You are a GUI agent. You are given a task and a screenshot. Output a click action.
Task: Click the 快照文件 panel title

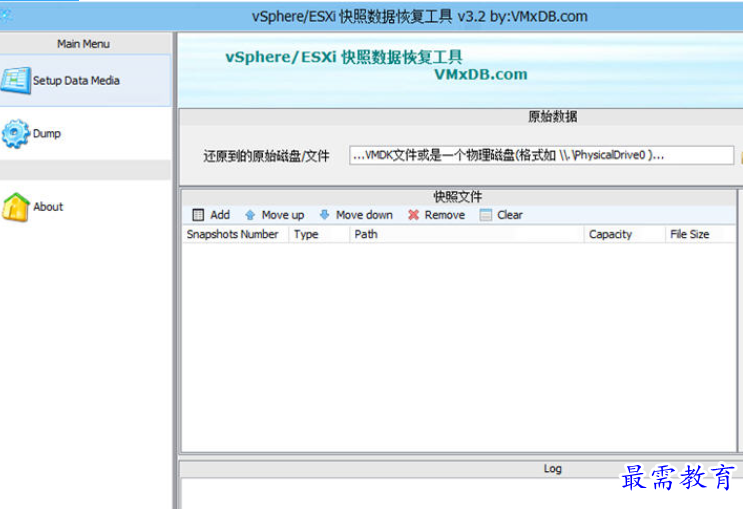(458, 197)
